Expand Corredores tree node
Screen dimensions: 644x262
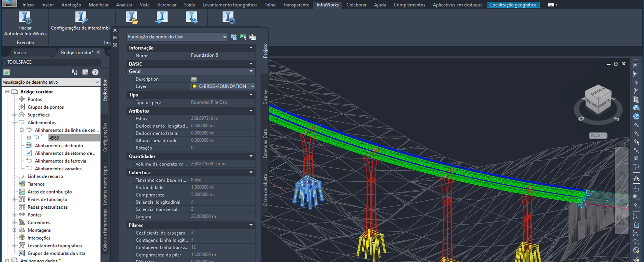[14, 223]
